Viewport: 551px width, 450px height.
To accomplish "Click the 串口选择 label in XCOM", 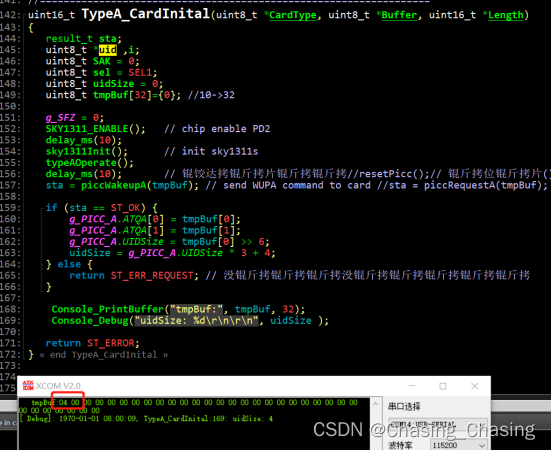I will [404, 406].
